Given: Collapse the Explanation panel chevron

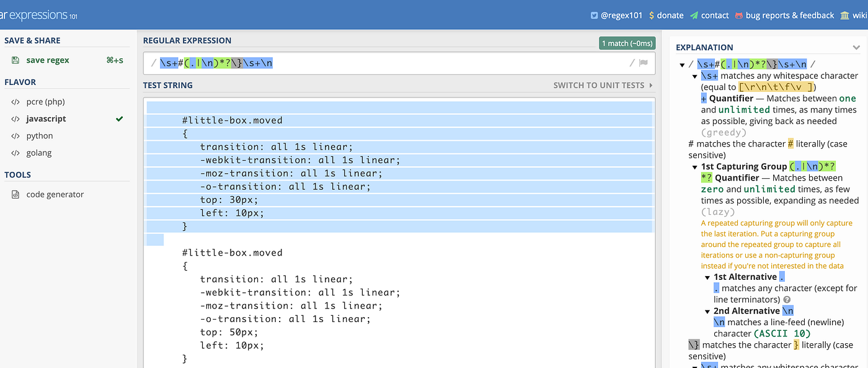Looking at the screenshot, I should click(856, 47).
